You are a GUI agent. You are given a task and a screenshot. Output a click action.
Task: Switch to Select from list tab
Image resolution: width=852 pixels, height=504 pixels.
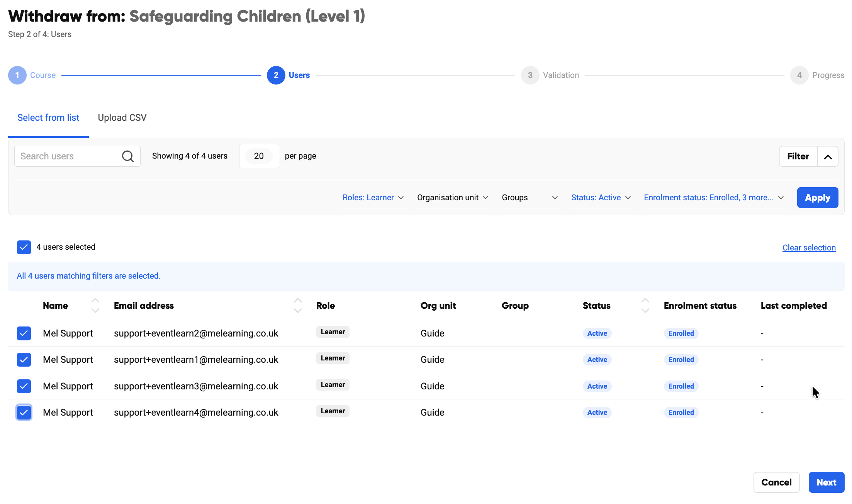click(x=48, y=118)
